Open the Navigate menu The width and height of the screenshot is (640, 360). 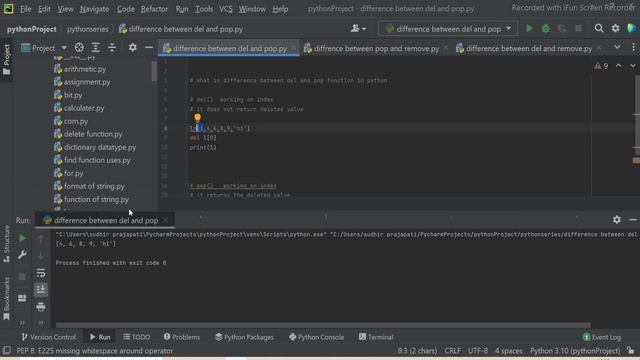94,9
